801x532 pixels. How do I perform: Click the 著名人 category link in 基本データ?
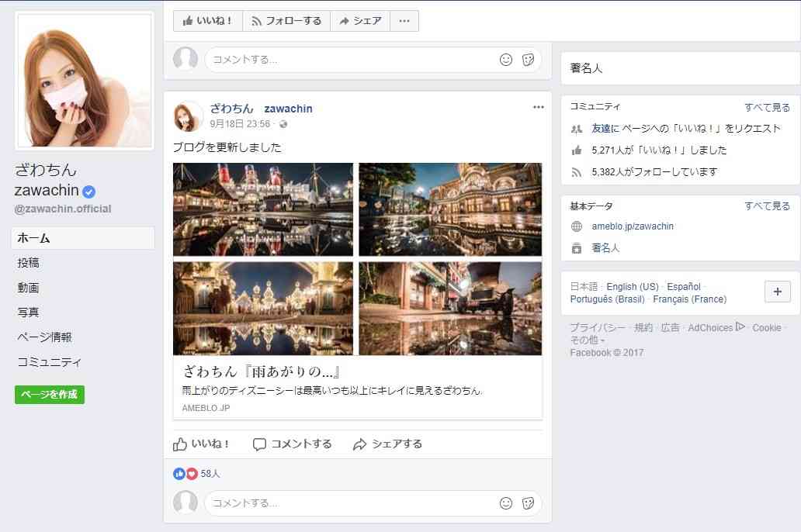(x=605, y=248)
